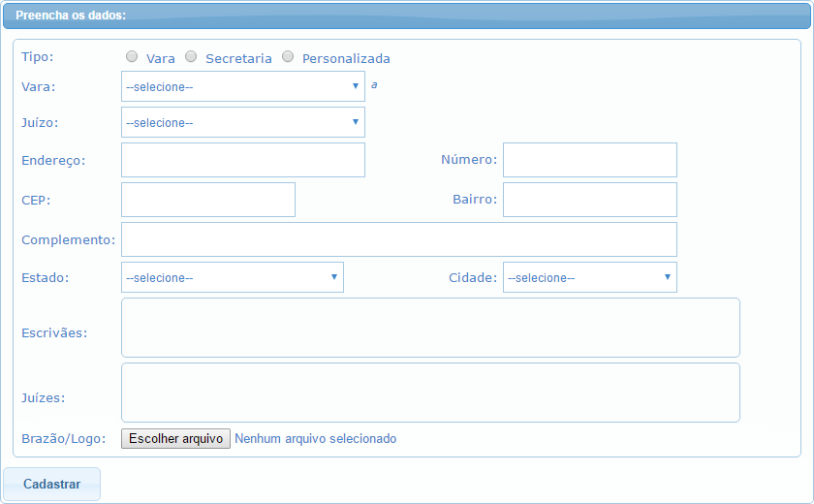Click the Endereço text field
This screenshot has height=504, width=814.
click(242, 160)
